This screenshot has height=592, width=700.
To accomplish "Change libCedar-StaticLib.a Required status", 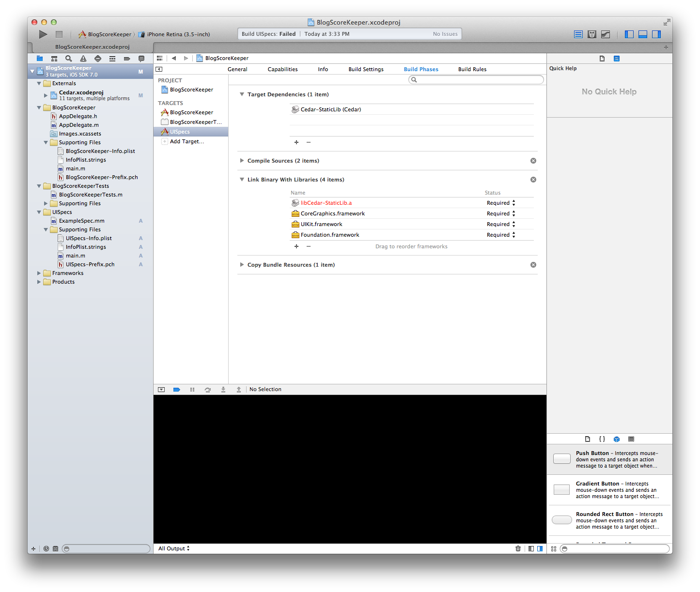I will pos(501,203).
